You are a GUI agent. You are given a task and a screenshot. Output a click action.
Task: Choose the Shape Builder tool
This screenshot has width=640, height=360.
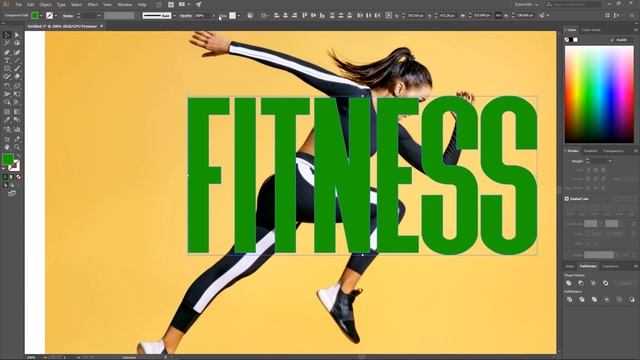coord(7,102)
